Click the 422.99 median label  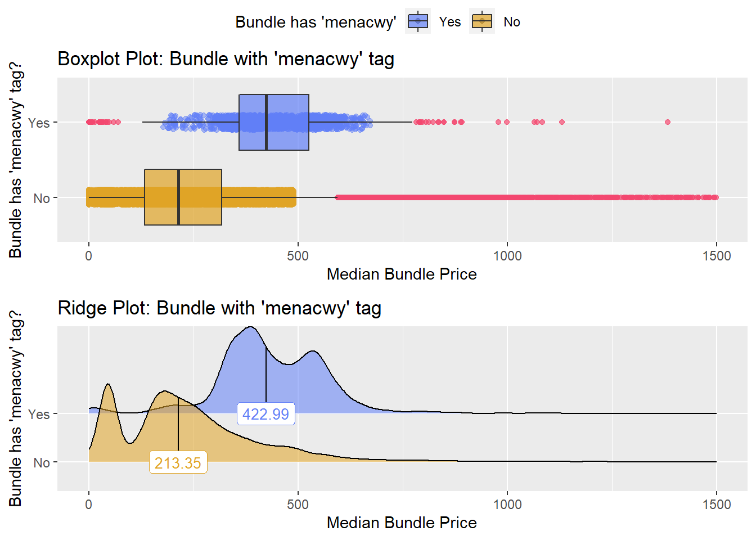pos(265,414)
